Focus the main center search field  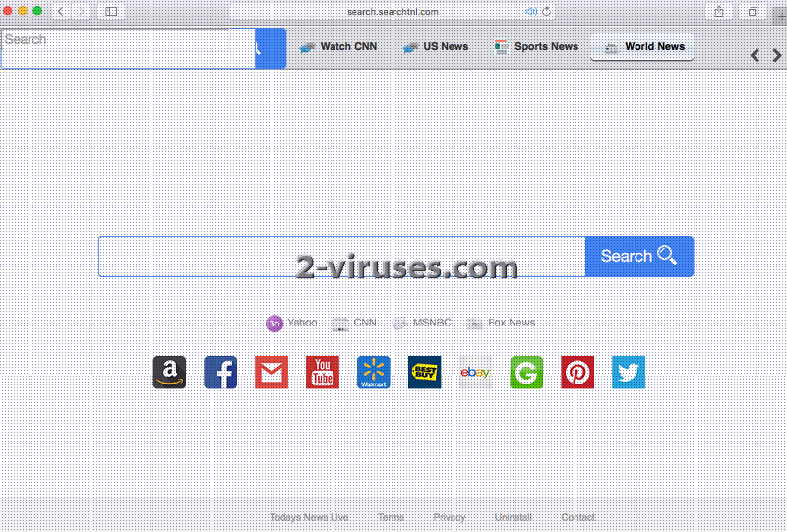coord(341,257)
